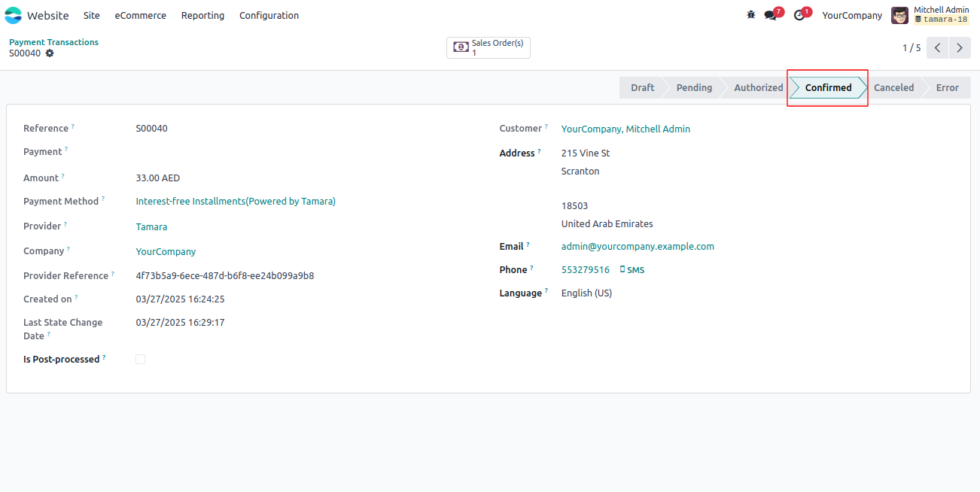Toggle the Is Post-processed checkbox
The image size is (980, 492).
tap(140, 360)
